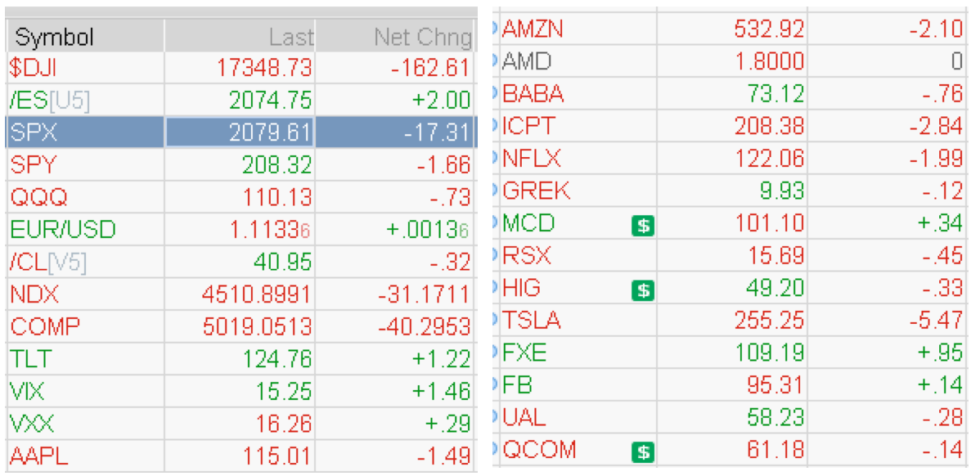The width and height of the screenshot is (980, 476).
Task: Click the $DJI last price 17348.73
Action: click(x=264, y=67)
